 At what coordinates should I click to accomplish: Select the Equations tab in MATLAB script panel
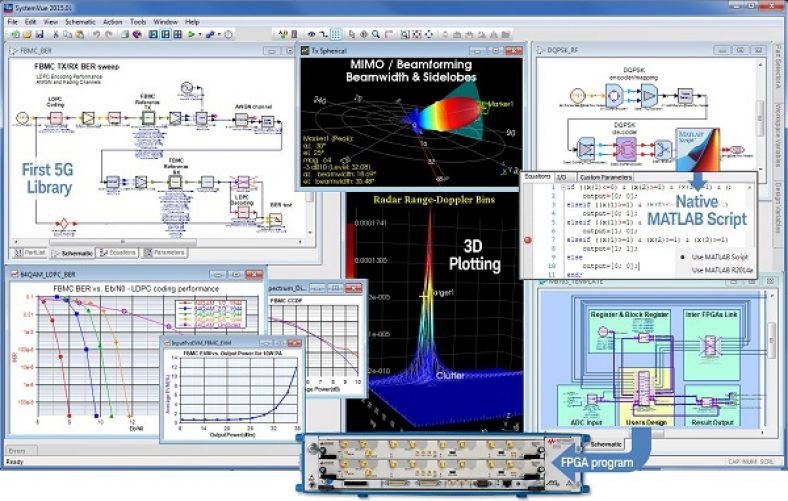[x=537, y=177]
